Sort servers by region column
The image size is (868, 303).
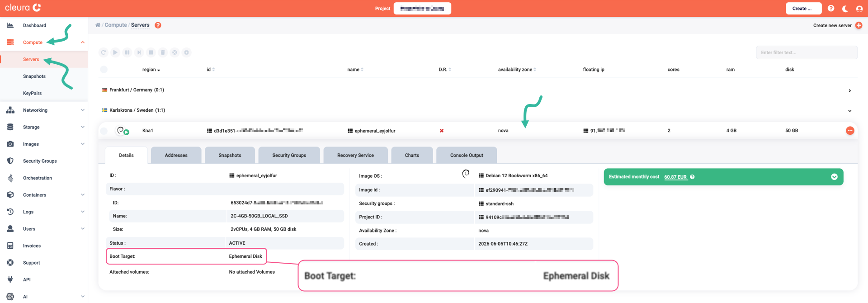[x=151, y=70]
